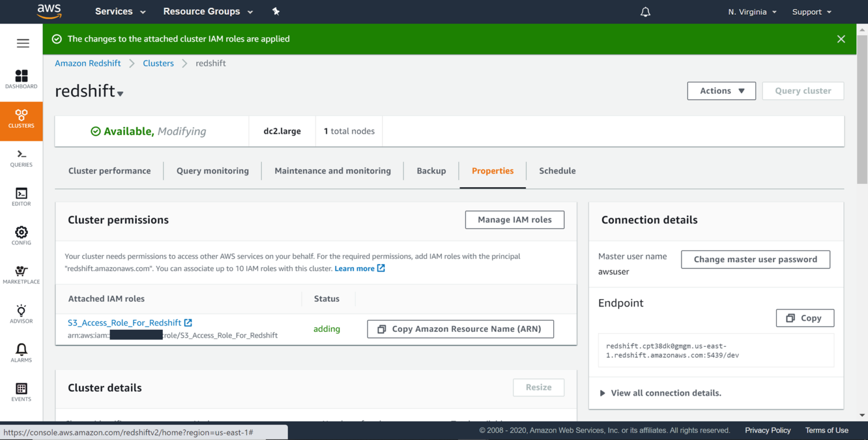This screenshot has height=440, width=868.
Task: Switch to the Backup tab
Action: coord(431,170)
